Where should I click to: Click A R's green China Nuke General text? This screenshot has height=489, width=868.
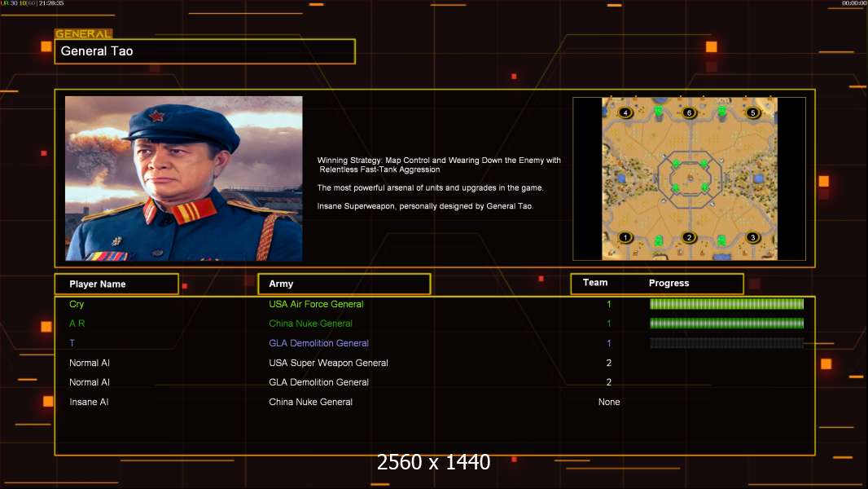[310, 324]
